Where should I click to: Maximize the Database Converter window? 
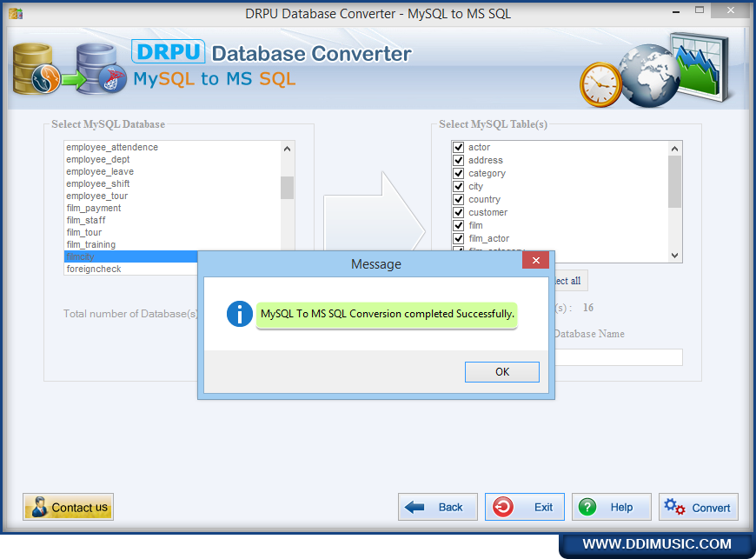click(x=700, y=10)
